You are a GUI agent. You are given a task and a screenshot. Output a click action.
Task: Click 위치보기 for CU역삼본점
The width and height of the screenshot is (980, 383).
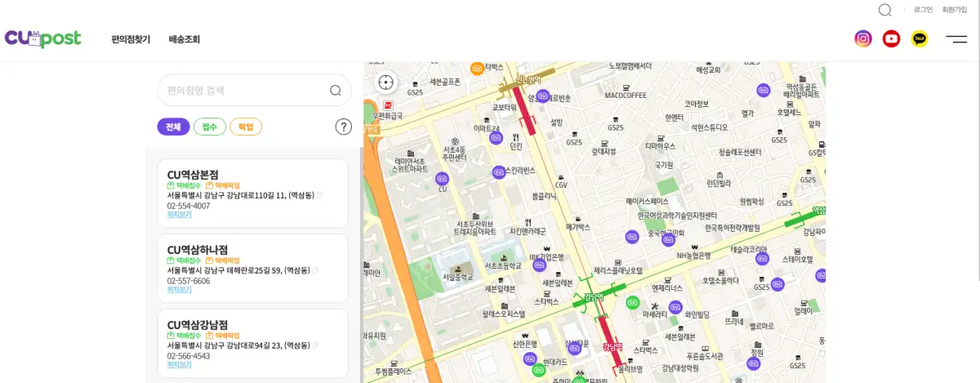click(179, 215)
